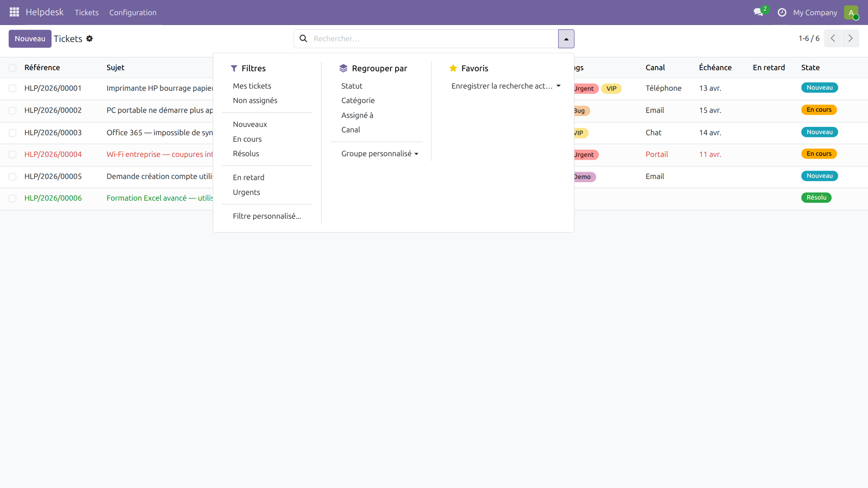
Task: Click the yellow Favoris star icon
Action: [x=453, y=68]
